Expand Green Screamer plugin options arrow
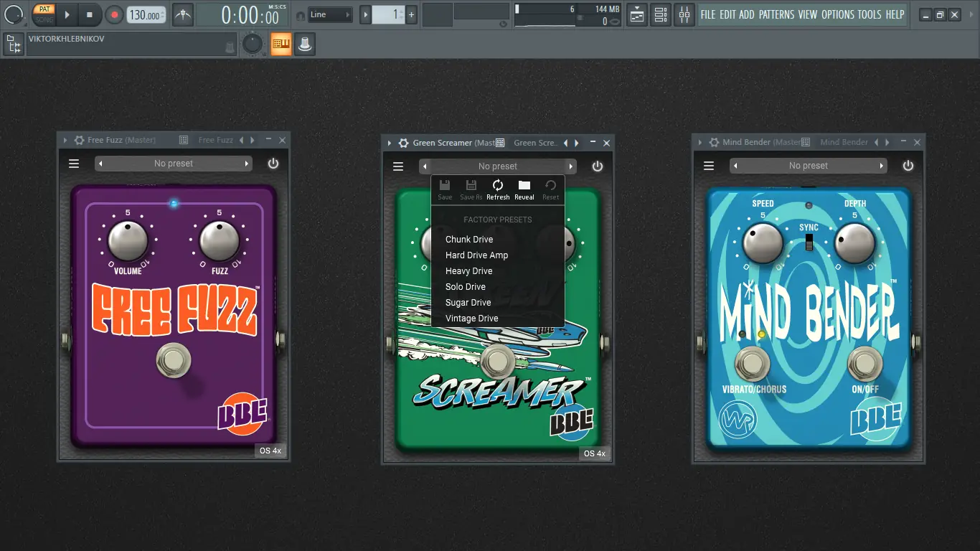Viewport: 980px width, 551px height. [x=390, y=143]
